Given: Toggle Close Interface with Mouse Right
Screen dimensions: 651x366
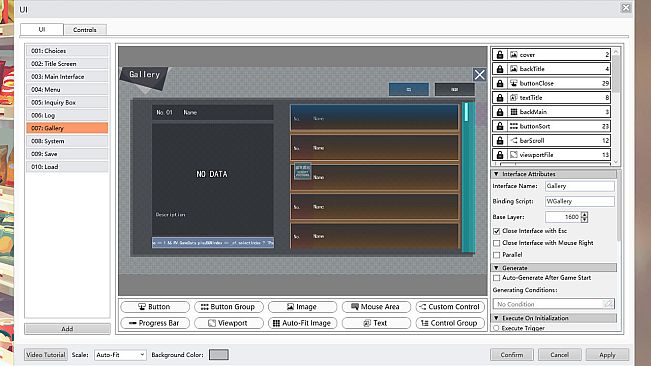Looking at the screenshot, I should pyautogui.click(x=497, y=243).
